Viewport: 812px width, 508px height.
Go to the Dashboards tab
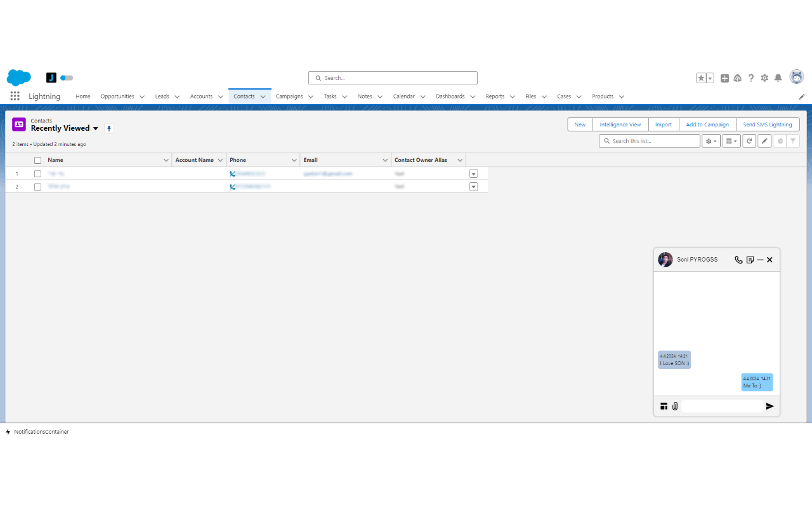(450, 97)
